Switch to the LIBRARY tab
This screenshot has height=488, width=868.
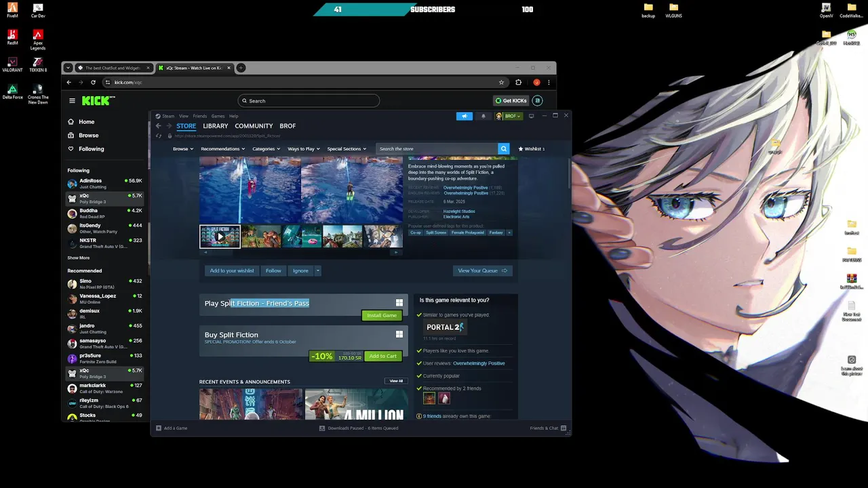tap(216, 126)
